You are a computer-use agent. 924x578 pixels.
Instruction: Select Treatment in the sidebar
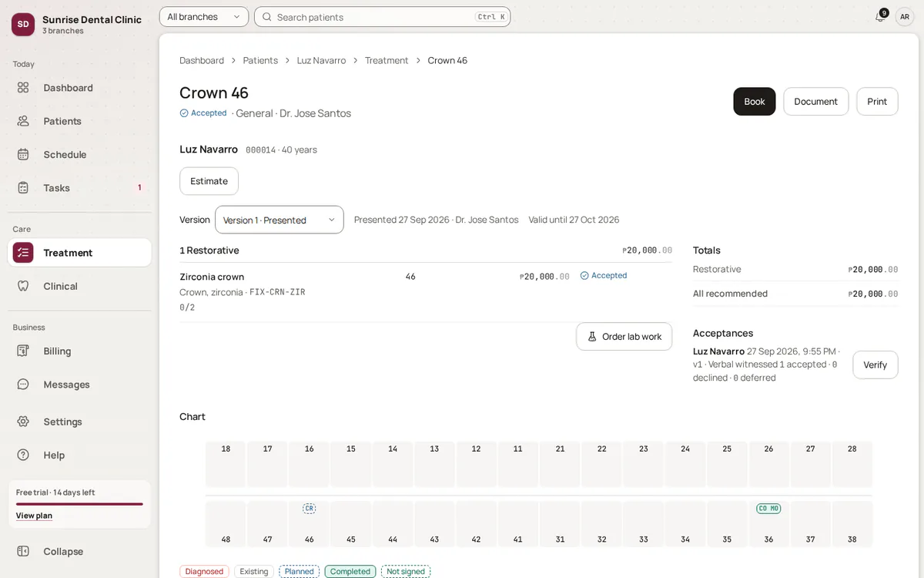coord(79,253)
